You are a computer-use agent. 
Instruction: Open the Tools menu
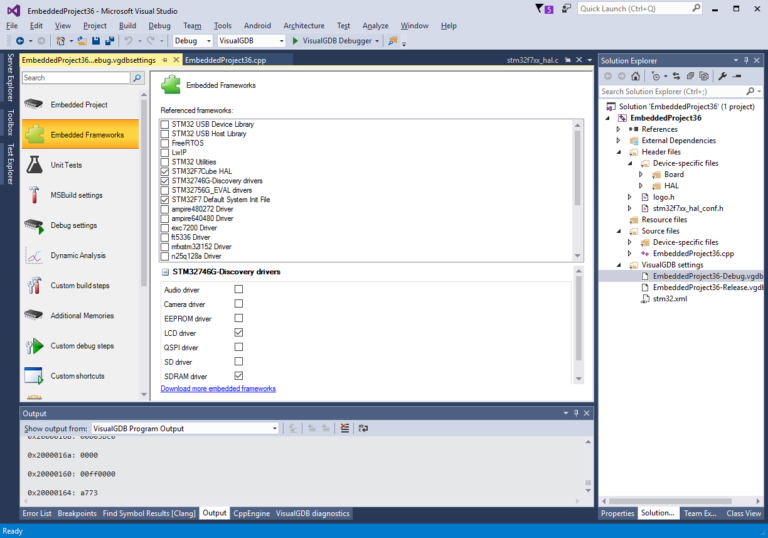coord(222,25)
